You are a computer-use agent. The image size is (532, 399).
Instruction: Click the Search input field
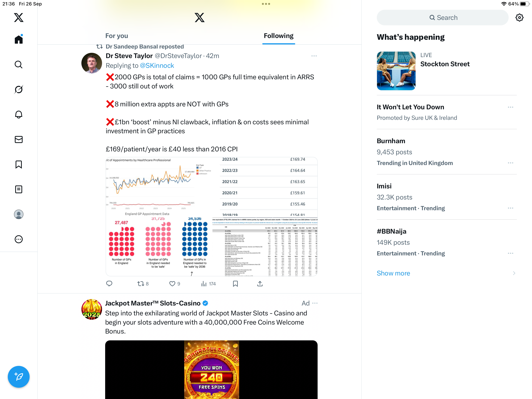point(442,18)
